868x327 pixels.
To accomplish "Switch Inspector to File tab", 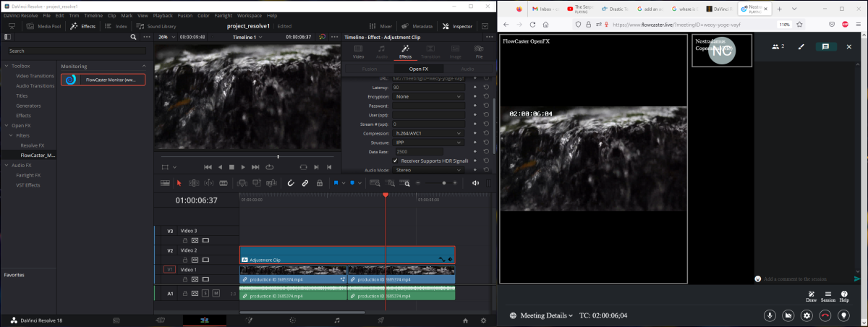I will [479, 51].
